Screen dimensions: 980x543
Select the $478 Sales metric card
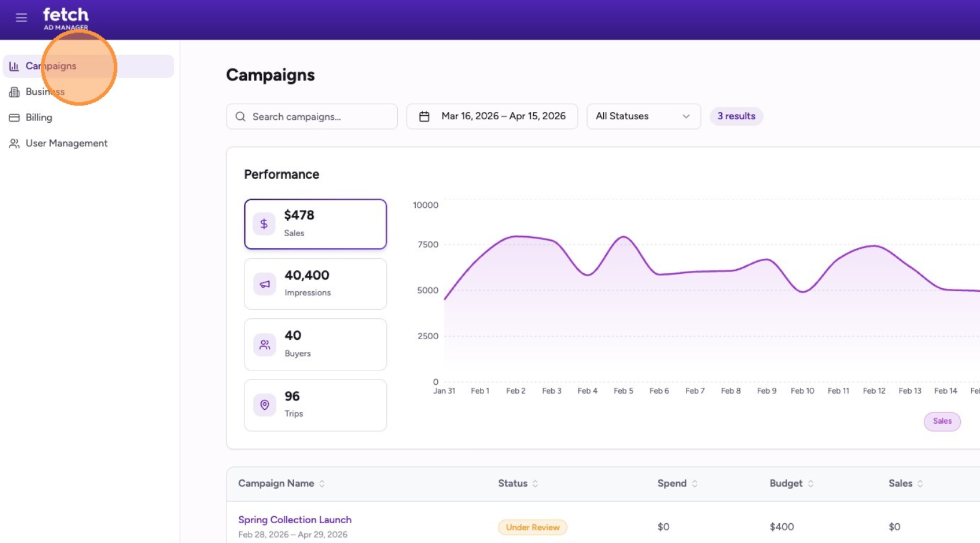point(315,224)
